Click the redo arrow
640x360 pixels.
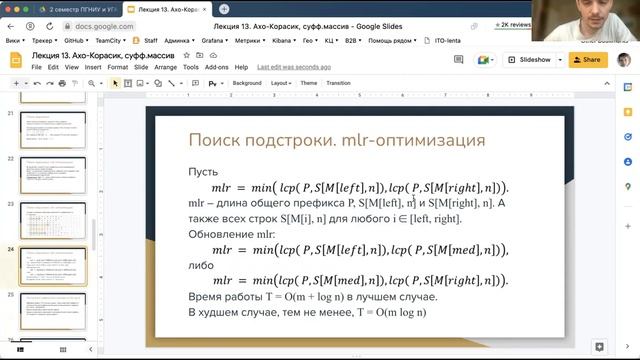[x=50, y=83]
